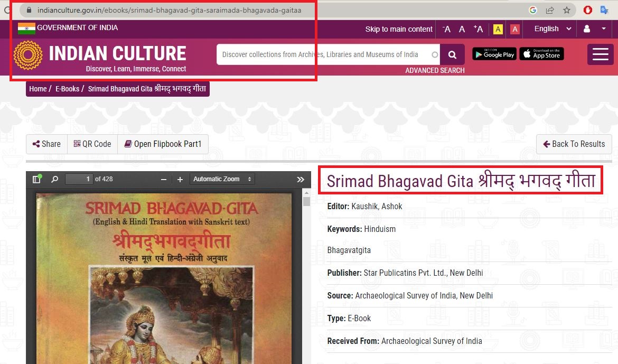This screenshot has height=364, width=618.
Task: Open the PDF viewer more tools chevrons
Action: pyautogui.click(x=301, y=180)
